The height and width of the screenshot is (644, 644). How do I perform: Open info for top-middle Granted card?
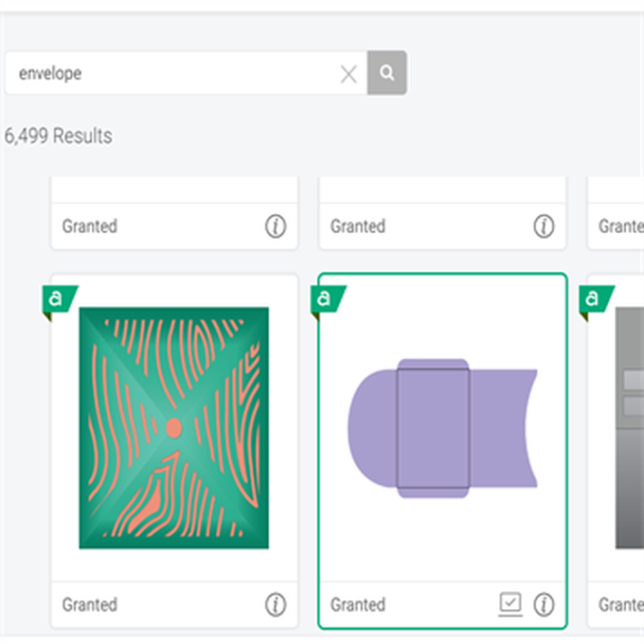click(x=543, y=226)
